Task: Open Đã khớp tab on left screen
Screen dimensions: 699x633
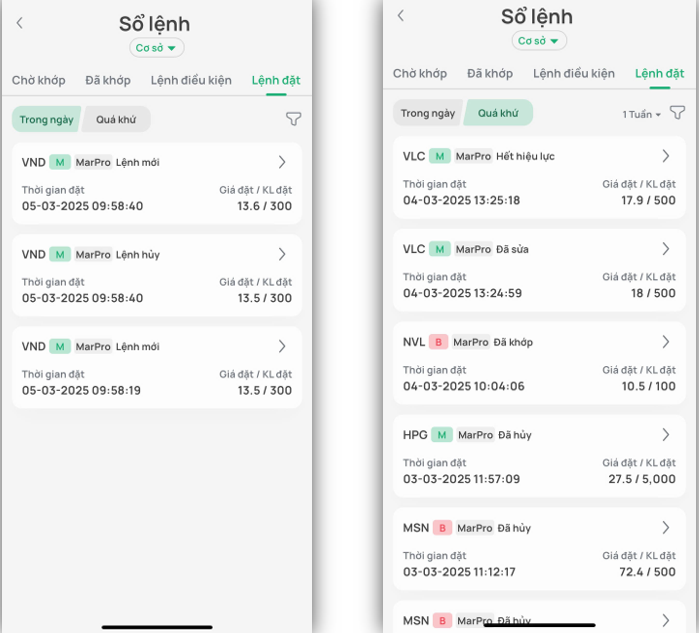Action: point(108,80)
